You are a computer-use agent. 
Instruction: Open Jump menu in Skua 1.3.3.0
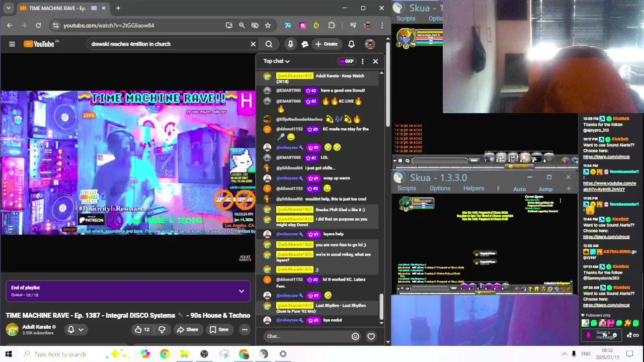pyautogui.click(x=545, y=189)
